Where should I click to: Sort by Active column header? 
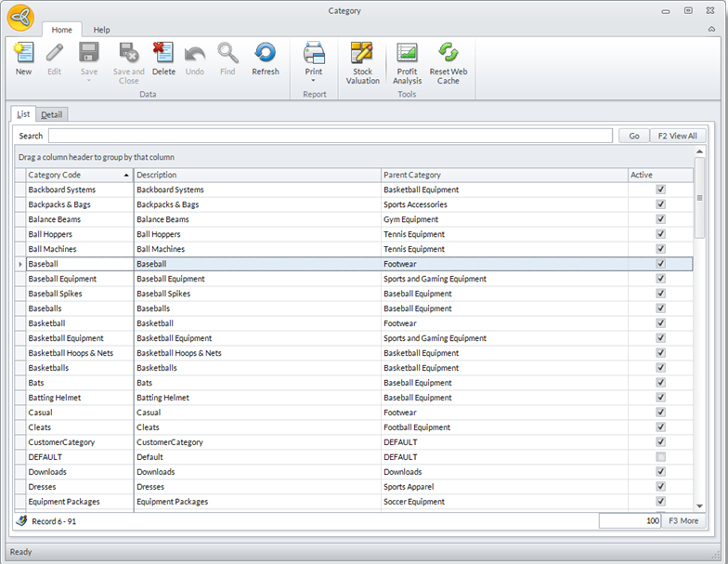660,175
